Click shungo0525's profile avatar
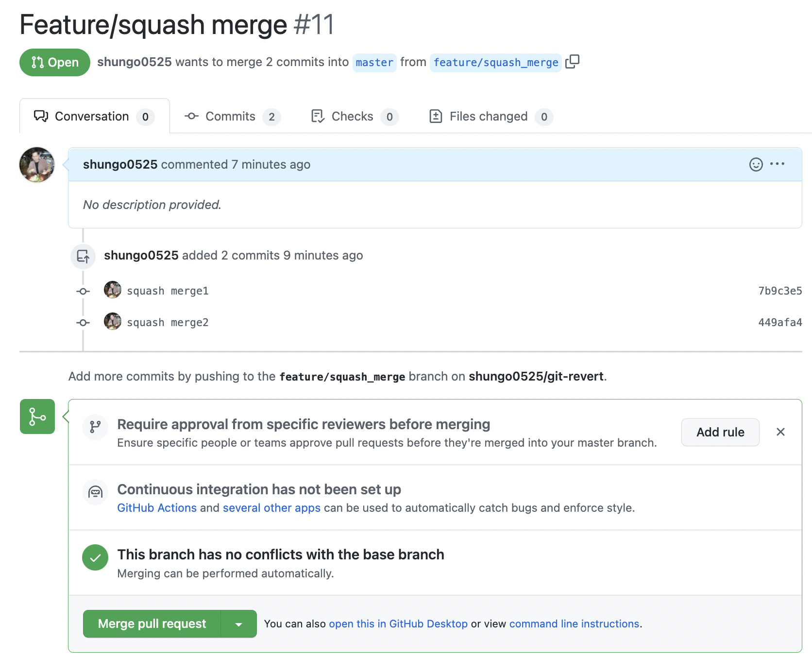This screenshot has height=659, width=812. click(x=36, y=165)
